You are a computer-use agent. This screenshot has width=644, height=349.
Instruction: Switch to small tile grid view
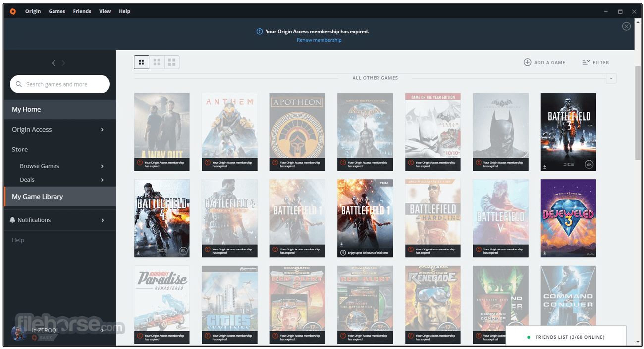[x=142, y=62]
